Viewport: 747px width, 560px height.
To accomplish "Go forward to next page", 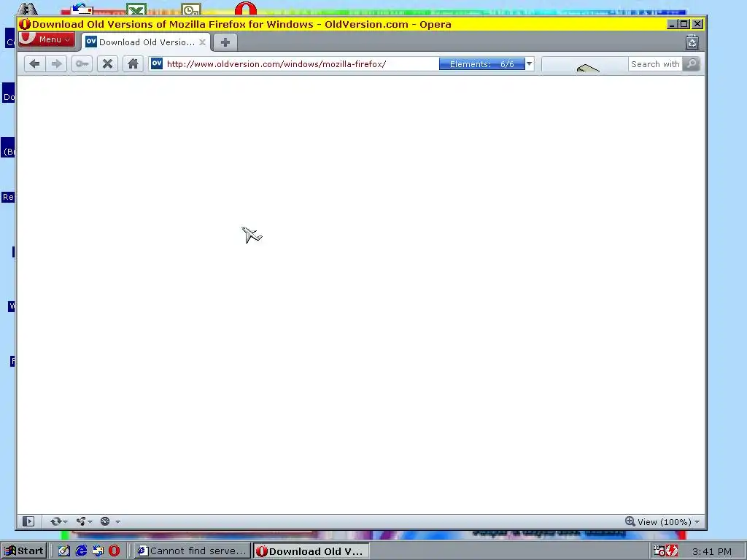I will pos(57,64).
